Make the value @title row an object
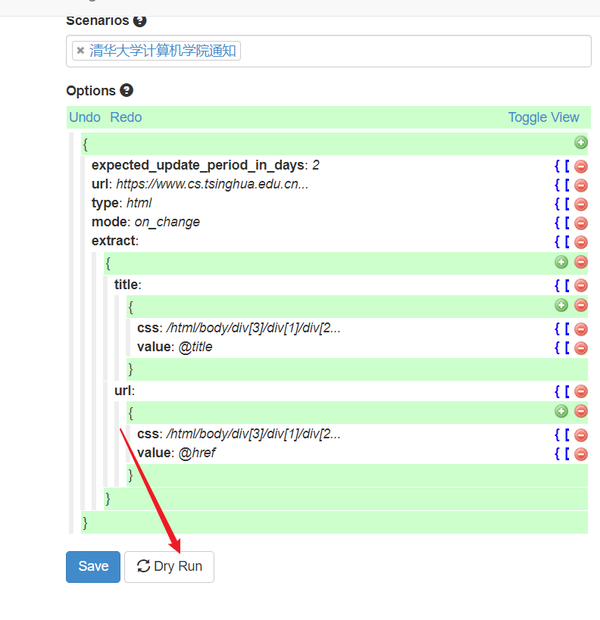 (557, 348)
